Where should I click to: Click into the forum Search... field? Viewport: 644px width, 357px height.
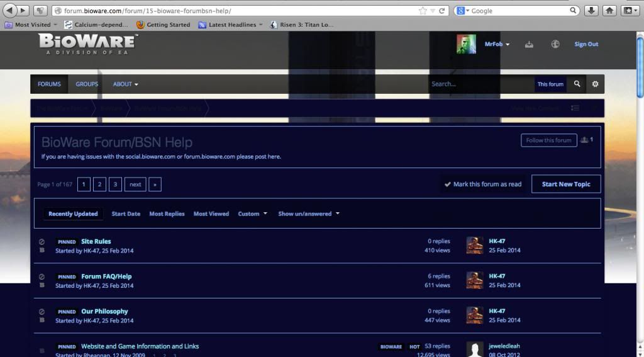coord(480,84)
